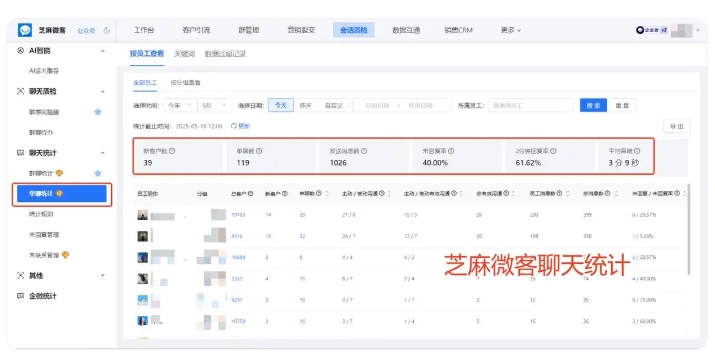Click the 9297 total customers value
The width and height of the screenshot is (715, 361).
(x=237, y=300)
